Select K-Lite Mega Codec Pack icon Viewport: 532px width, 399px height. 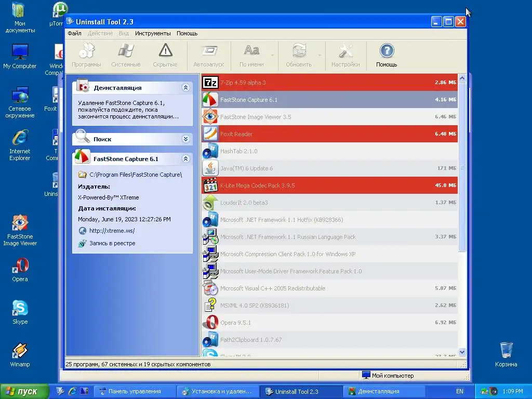point(210,185)
